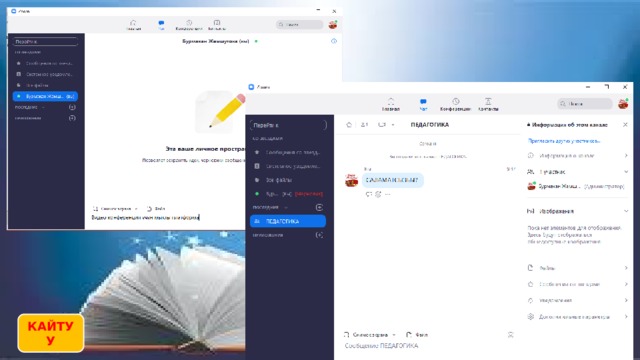Click the files document icon in right panel
Image resolution: width=640 pixels, height=360 pixels.
[530, 268]
